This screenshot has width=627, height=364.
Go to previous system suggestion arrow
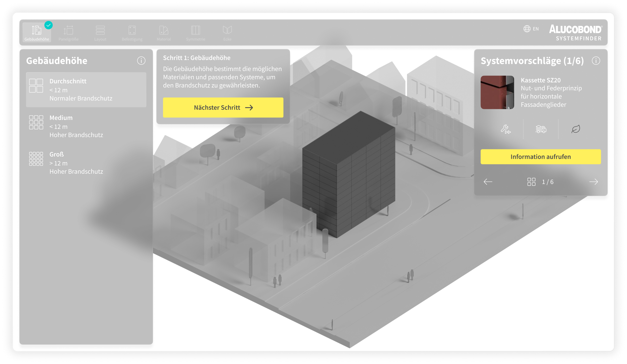coord(488,182)
